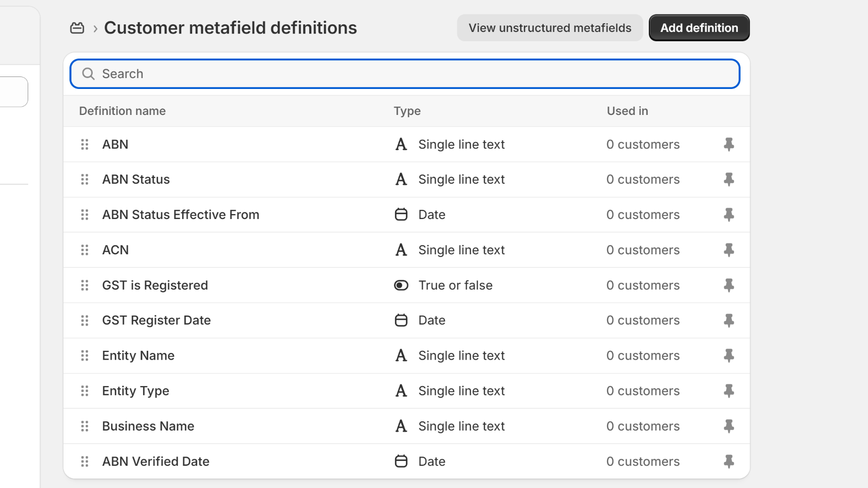
Task: Grab the drag handle for ABN row
Action: pyautogui.click(x=85, y=144)
